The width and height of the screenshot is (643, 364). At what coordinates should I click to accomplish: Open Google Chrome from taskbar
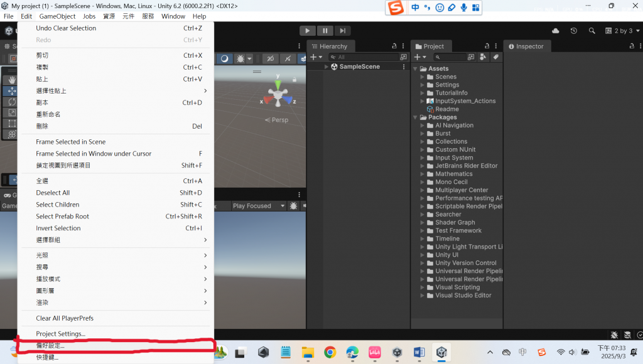coord(330,352)
